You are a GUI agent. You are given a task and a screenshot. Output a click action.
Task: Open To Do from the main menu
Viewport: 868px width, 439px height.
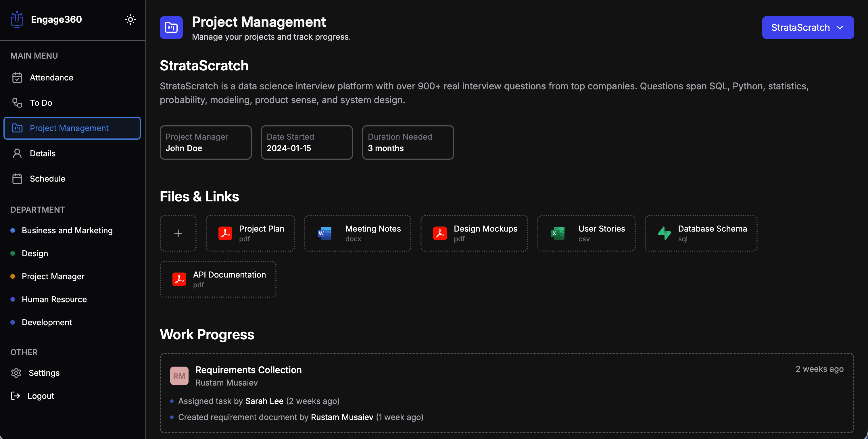(x=72, y=103)
